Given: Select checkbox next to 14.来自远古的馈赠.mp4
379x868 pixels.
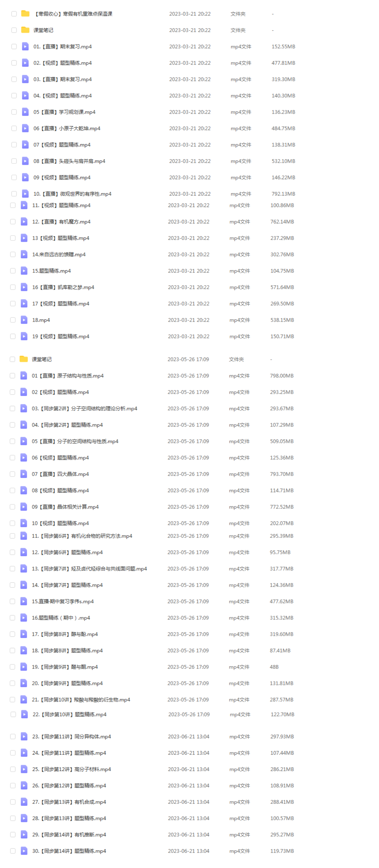Looking at the screenshot, I should (13, 254).
